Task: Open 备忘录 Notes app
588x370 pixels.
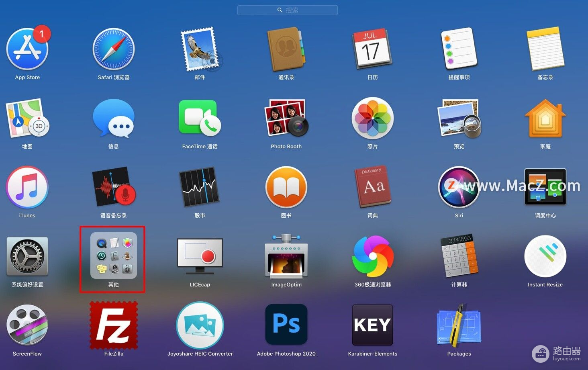Action: click(545, 49)
